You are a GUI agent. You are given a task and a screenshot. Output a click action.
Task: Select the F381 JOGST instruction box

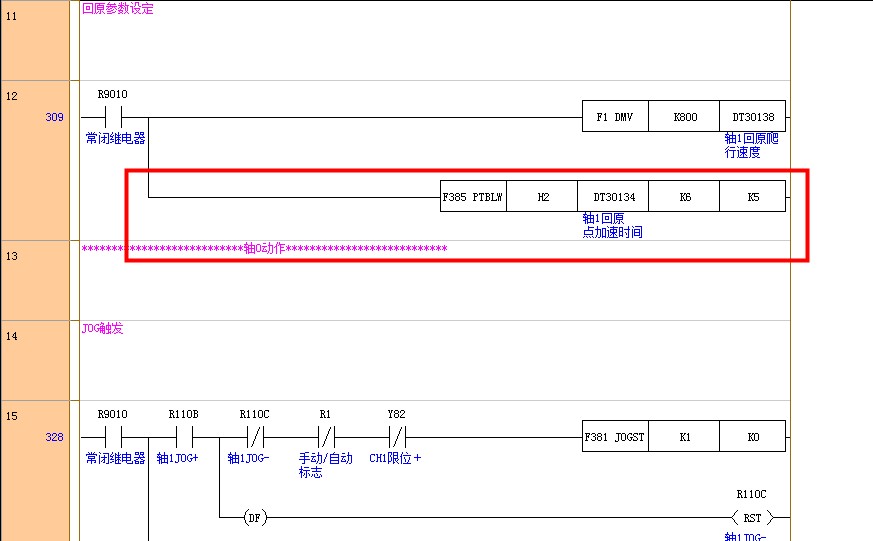[x=614, y=437]
